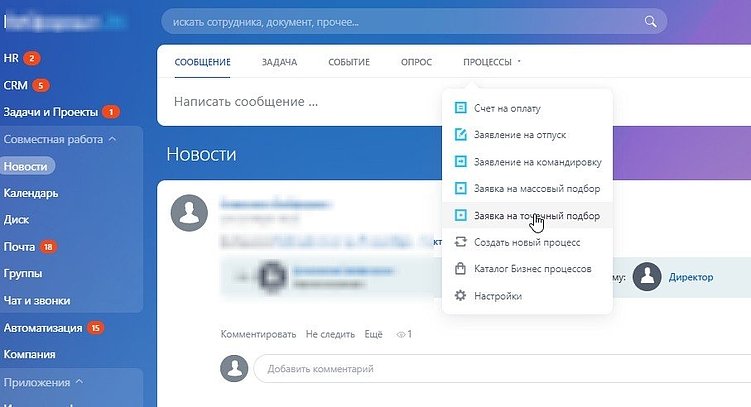Image resolution: width=751 pixels, height=407 pixels.
Task: Choose Создать новый процесс
Action: click(x=527, y=242)
